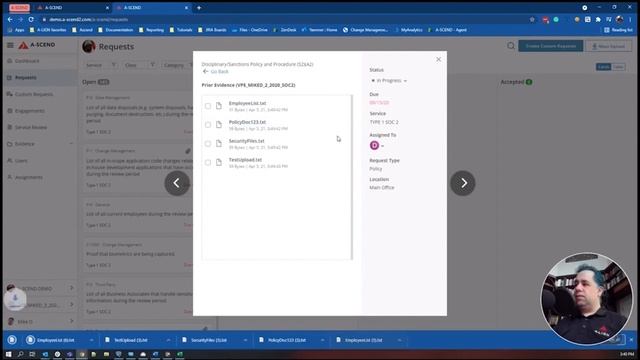The width and height of the screenshot is (640, 360).
Task: Open menu for EmployeeList (6).txt download
Action: [x=91, y=340]
